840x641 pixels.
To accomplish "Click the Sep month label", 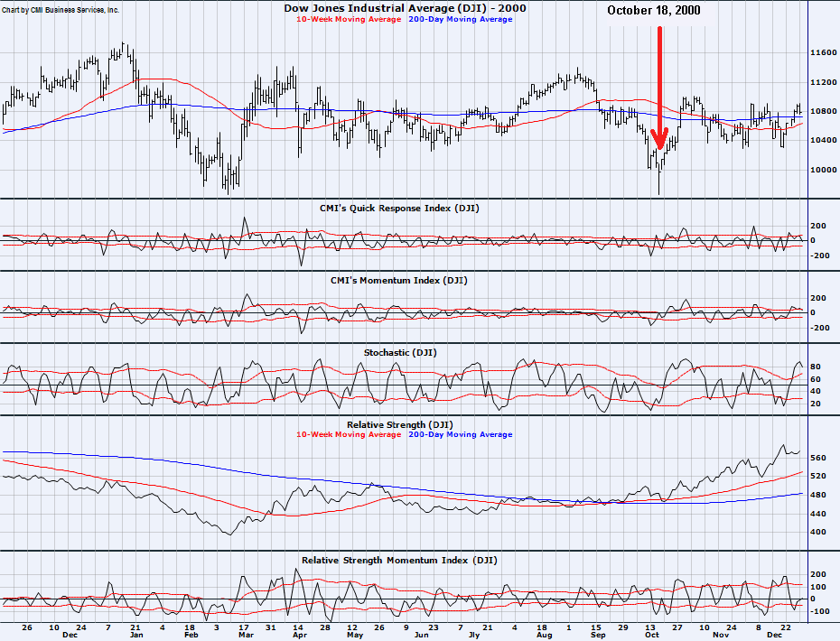I will pos(598,635).
